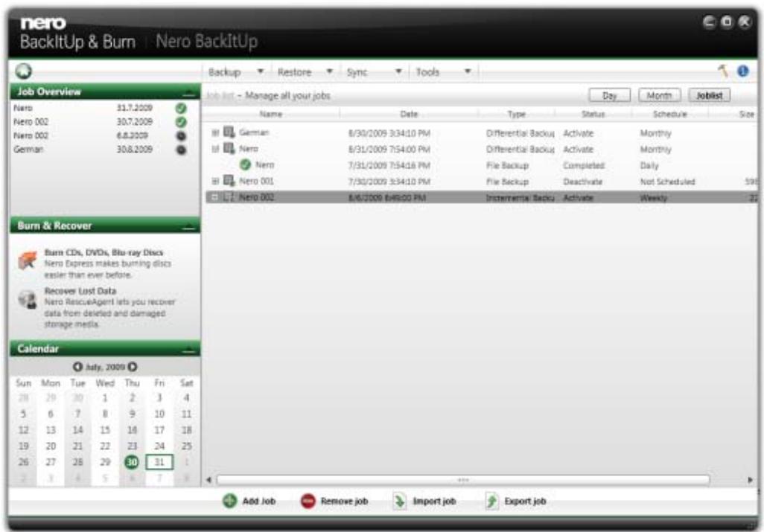The height and width of the screenshot is (532, 764).
Task: Select calendar day 15
Action: [x=105, y=430]
